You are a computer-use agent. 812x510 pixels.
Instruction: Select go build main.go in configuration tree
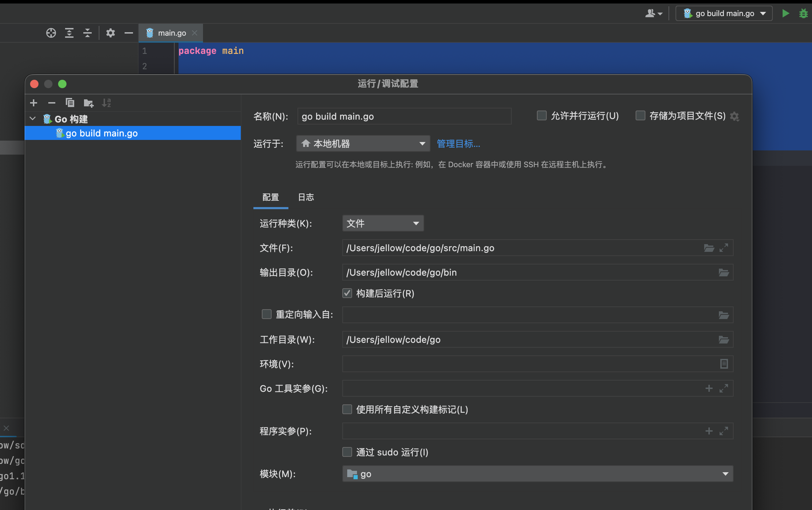pos(133,133)
